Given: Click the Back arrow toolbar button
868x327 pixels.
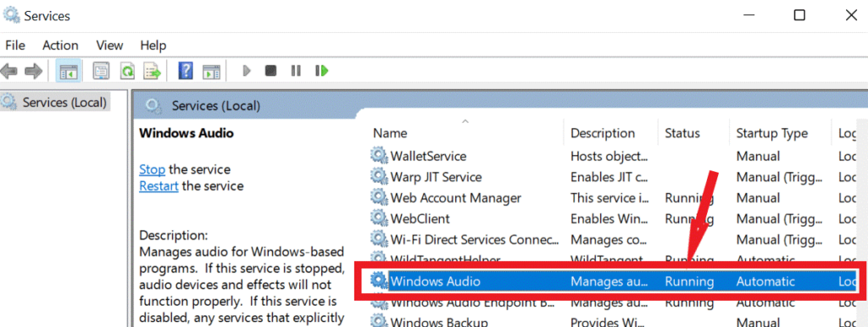Looking at the screenshot, I should click(x=8, y=71).
